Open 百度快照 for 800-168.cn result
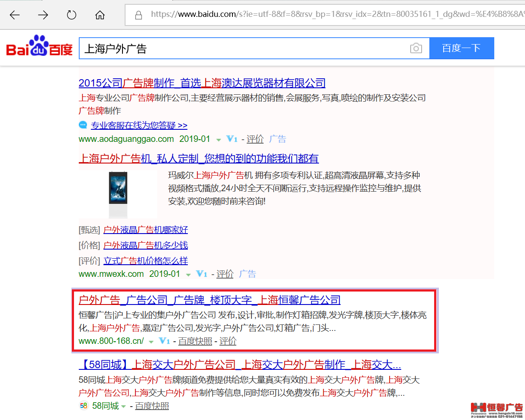 click(x=195, y=341)
